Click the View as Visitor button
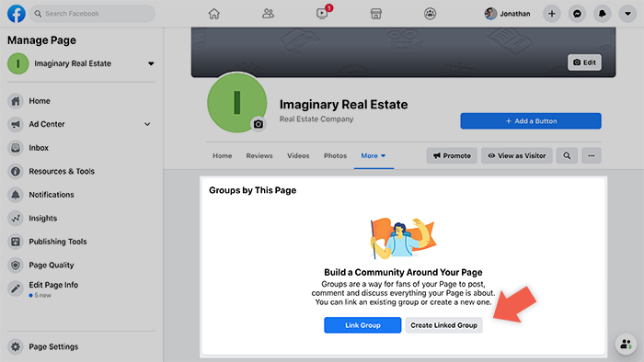The height and width of the screenshot is (362, 644). point(517,156)
